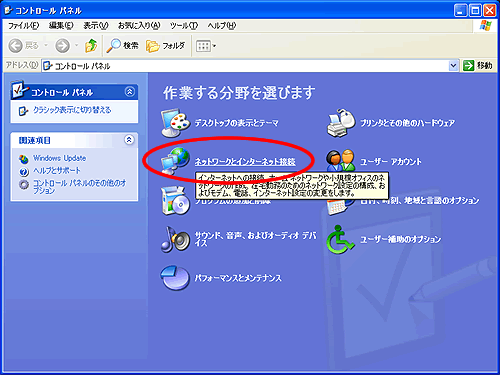Viewport: 500px width, 375px height.
Task: Open the ユーザー アカウント people icon
Action: click(x=341, y=161)
